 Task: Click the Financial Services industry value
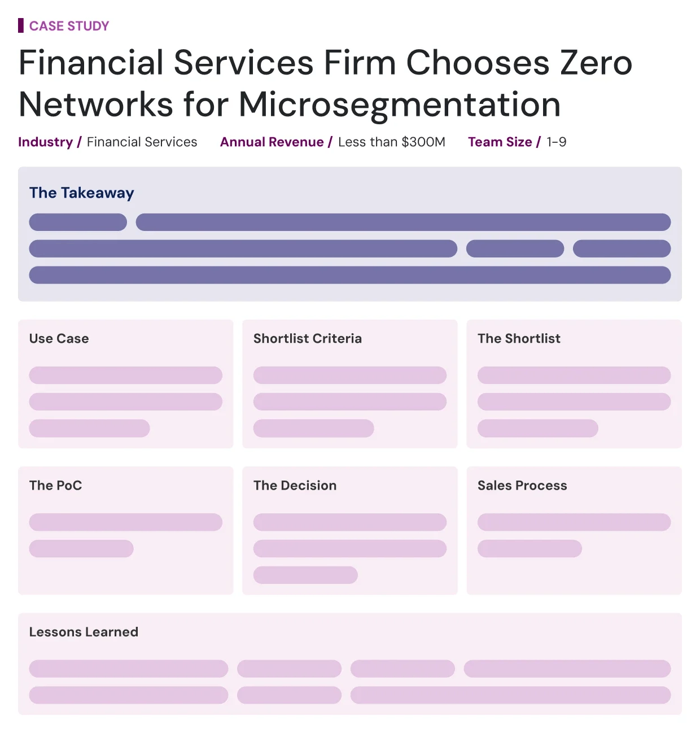(142, 142)
